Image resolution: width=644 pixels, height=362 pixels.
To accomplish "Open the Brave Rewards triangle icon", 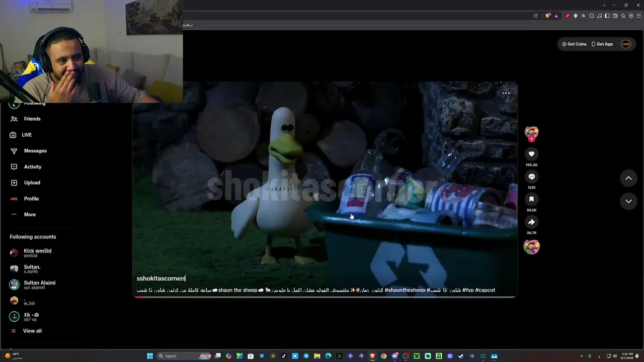I will tap(556, 16).
